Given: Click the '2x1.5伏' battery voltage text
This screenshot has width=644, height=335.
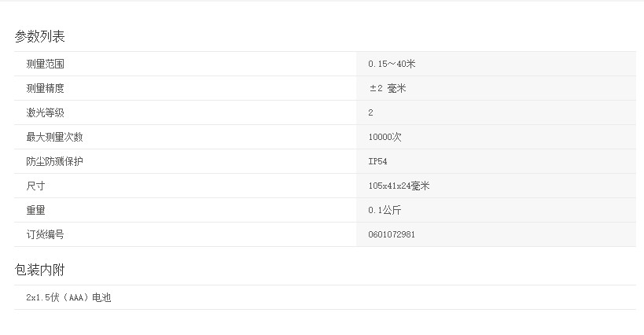Looking at the screenshot, I should coord(42,297).
